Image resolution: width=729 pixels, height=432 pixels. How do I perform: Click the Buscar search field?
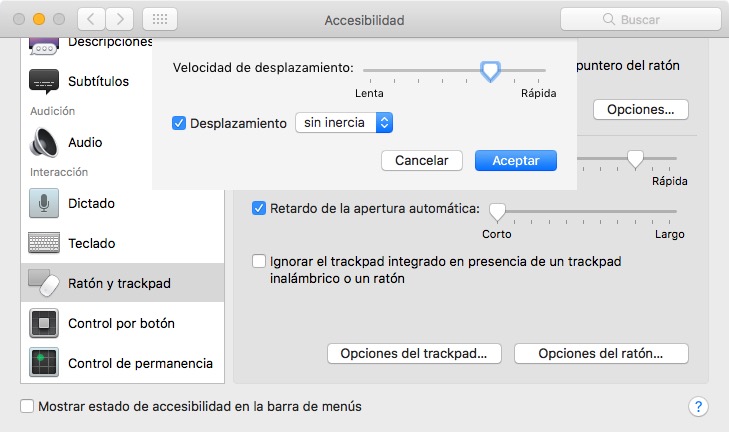coord(641,19)
